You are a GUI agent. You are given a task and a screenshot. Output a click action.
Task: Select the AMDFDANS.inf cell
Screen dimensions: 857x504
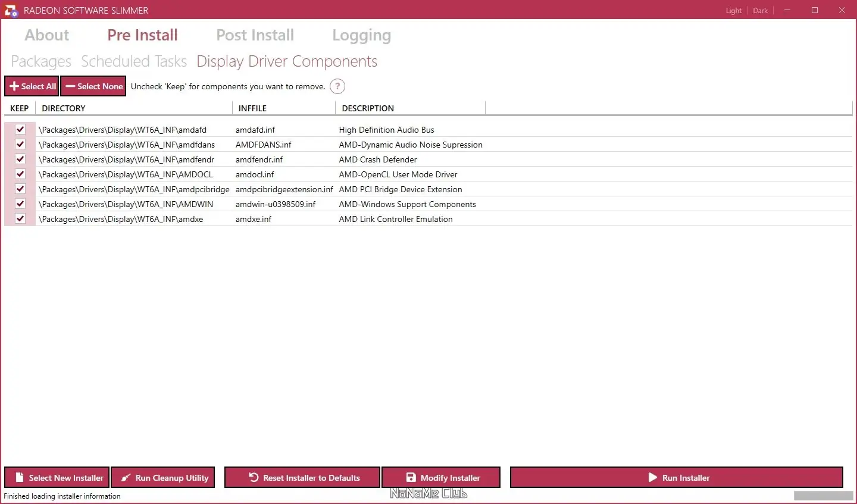tap(264, 145)
